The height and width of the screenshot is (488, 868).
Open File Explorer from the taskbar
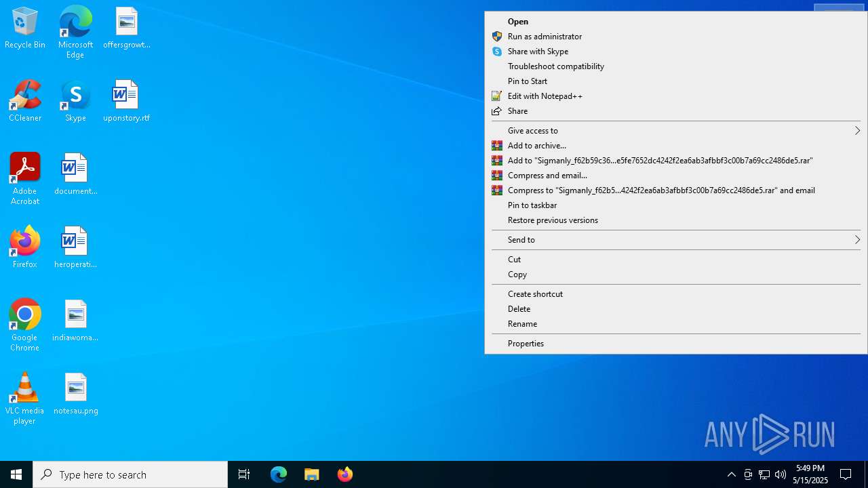click(312, 474)
